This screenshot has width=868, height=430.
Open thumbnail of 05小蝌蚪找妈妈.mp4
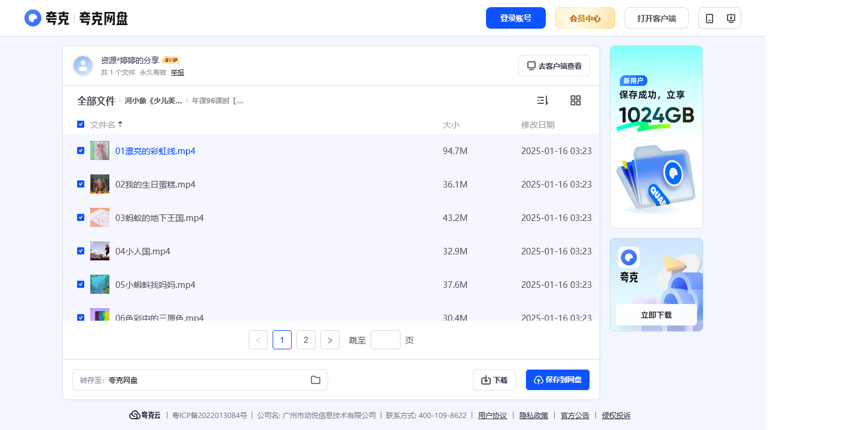(x=100, y=284)
